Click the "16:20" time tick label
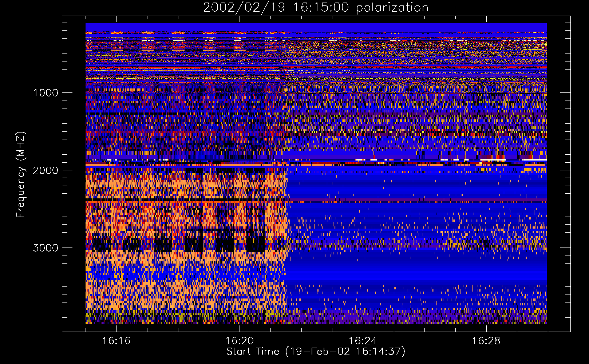This screenshot has width=589, height=364. pos(240,341)
